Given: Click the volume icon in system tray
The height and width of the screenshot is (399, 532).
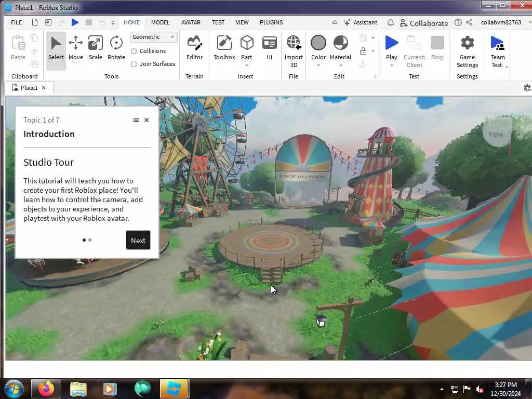Looking at the screenshot, I should pyautogui.click(x=480, y=389).
